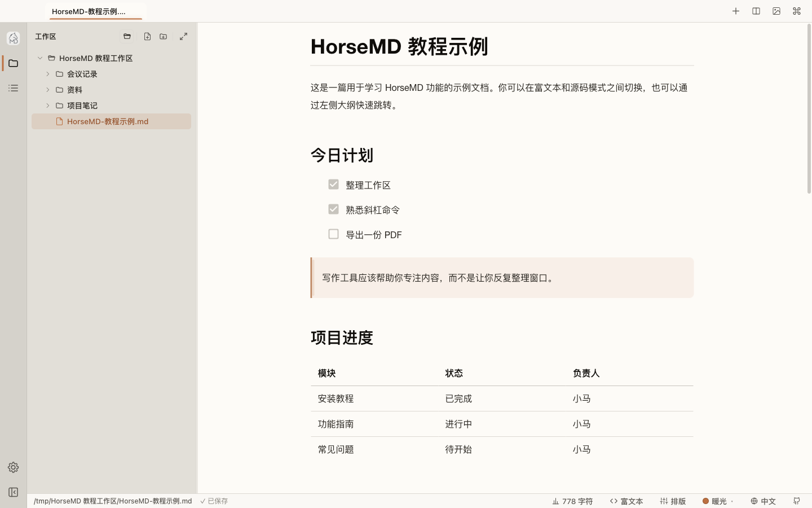812x508 pixels.
Task: Click the document icon of HorseMD-教程示例.md
Action: (59, 121)
